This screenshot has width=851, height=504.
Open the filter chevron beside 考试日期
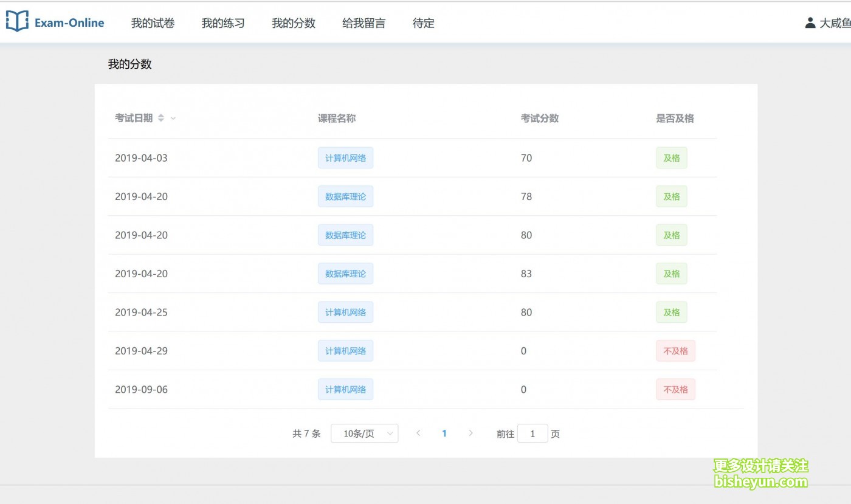coord(173,119)
